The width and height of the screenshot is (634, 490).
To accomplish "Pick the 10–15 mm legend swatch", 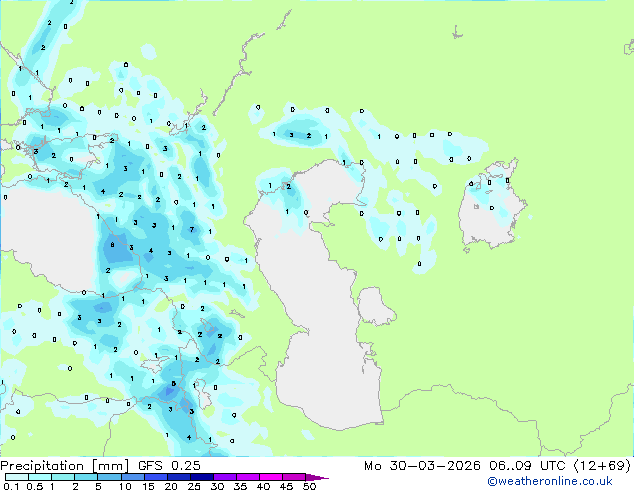I will [132, 477].
